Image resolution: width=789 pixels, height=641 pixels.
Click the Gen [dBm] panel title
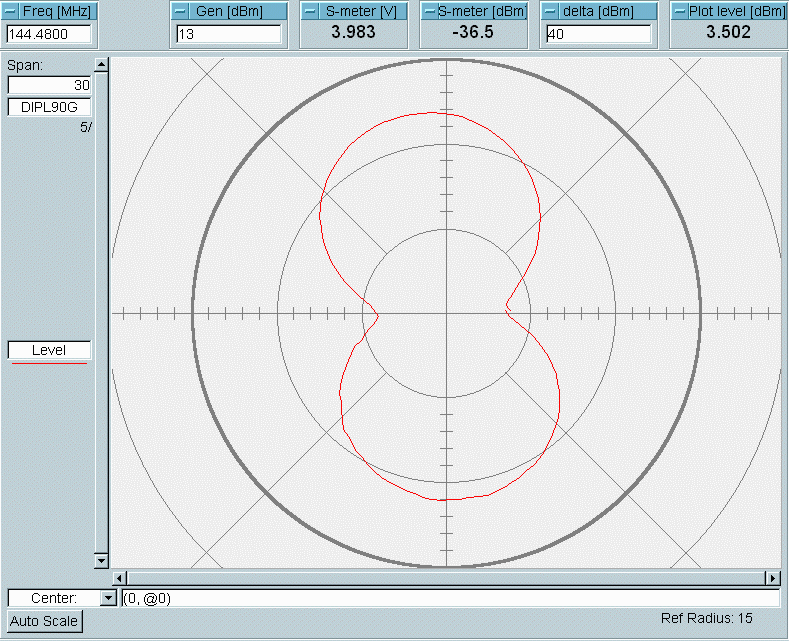(x=229, y=11)
